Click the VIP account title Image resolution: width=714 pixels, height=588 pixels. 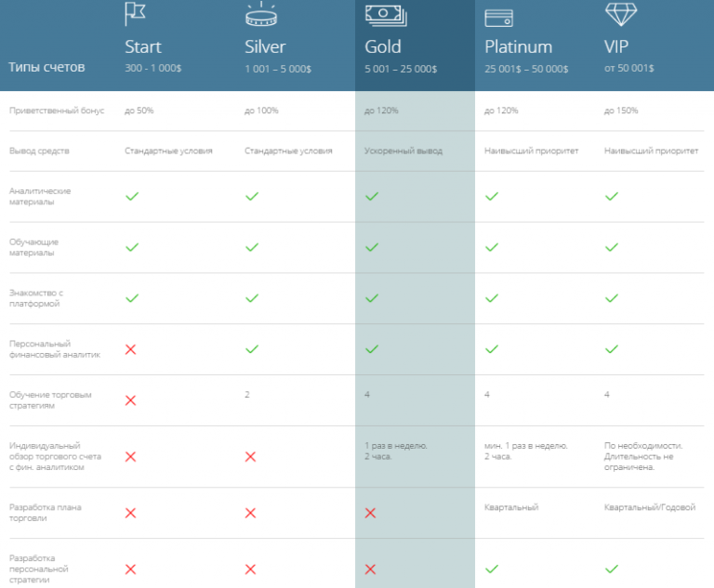click(x=616, y=46)
